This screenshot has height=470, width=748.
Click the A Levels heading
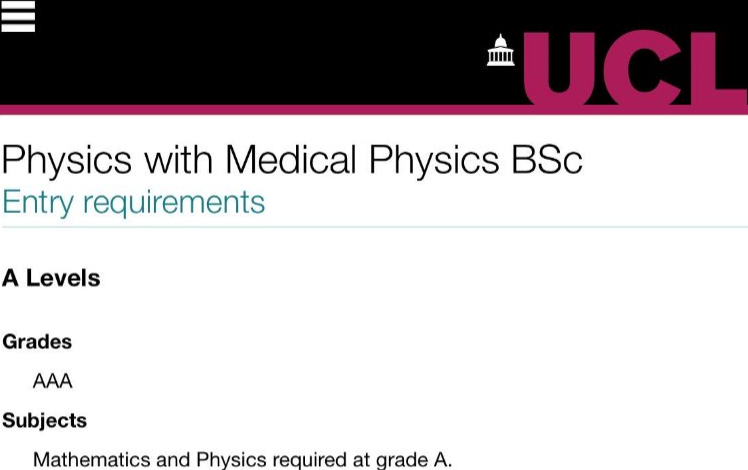point(51,278)
